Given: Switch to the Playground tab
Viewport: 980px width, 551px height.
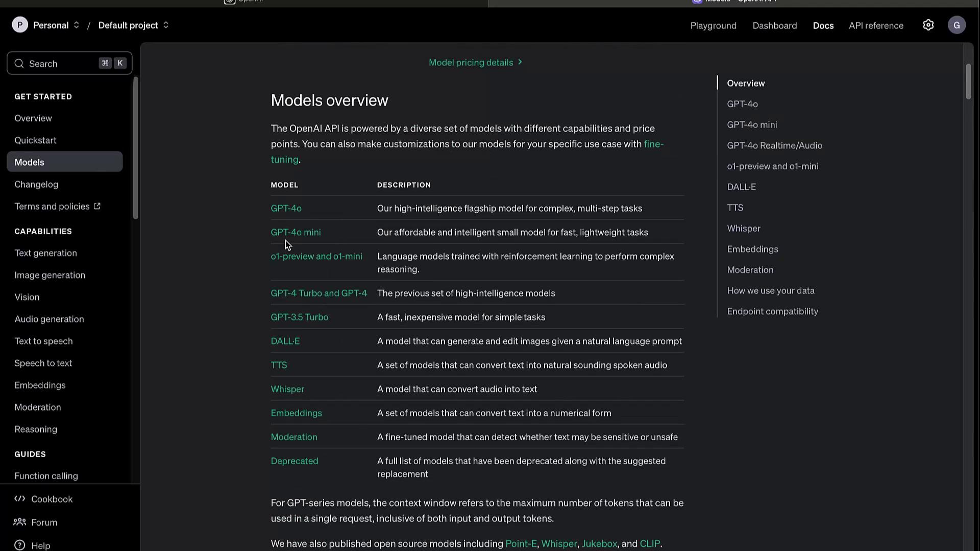Looking at the screenshot, I should click(x=713, y=26).
